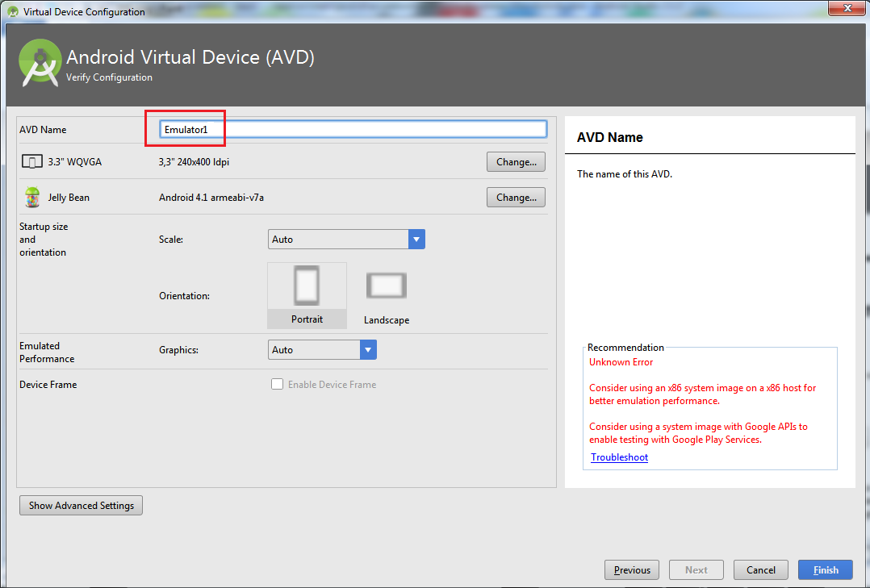The height and width of the screenshot is (588, 870).
Task: Click the blue arrow icon on the Graphics dropdown
Action: [x=368, y=349]
